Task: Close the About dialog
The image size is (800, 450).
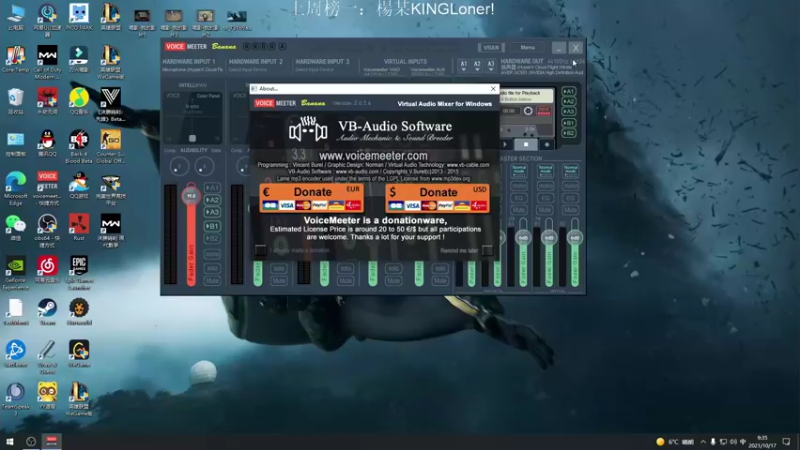Action: tap(493, 89)
